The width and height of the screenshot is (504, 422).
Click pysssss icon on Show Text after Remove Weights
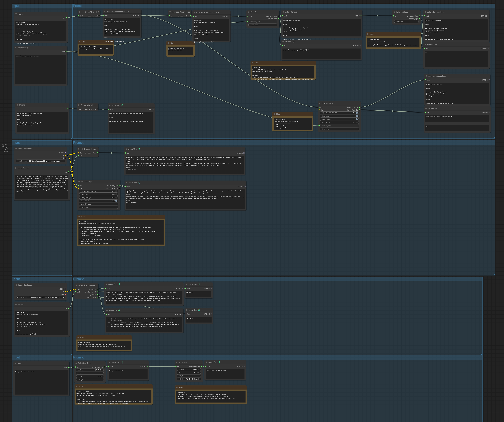pos(122,105)
